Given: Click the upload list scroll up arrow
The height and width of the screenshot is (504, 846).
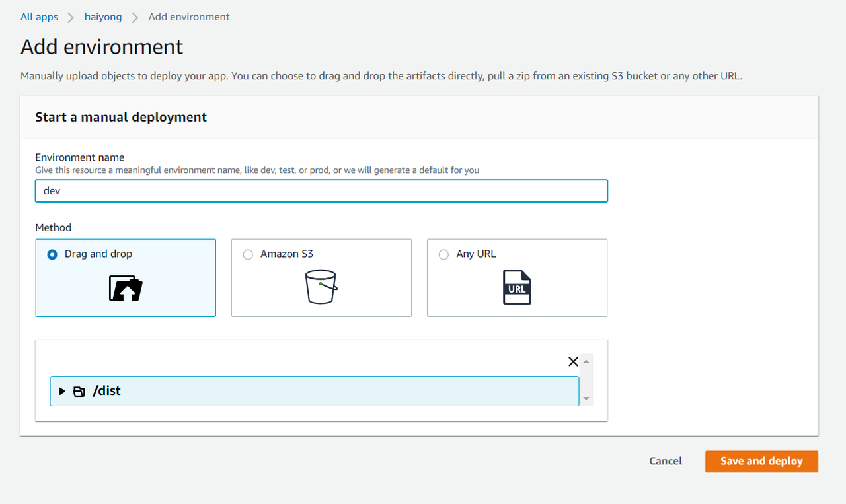Looking at the screenshot, I should (586, 361).
